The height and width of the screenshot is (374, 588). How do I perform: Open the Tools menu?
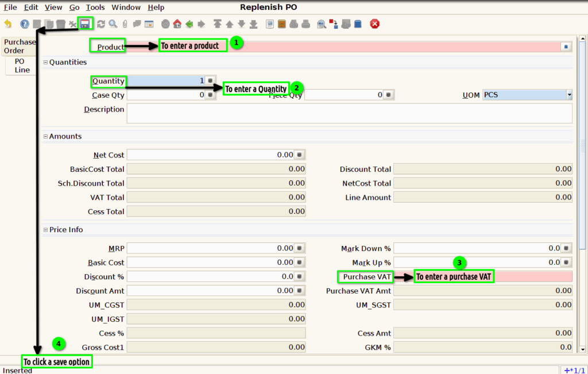click(x=95, y=7)
